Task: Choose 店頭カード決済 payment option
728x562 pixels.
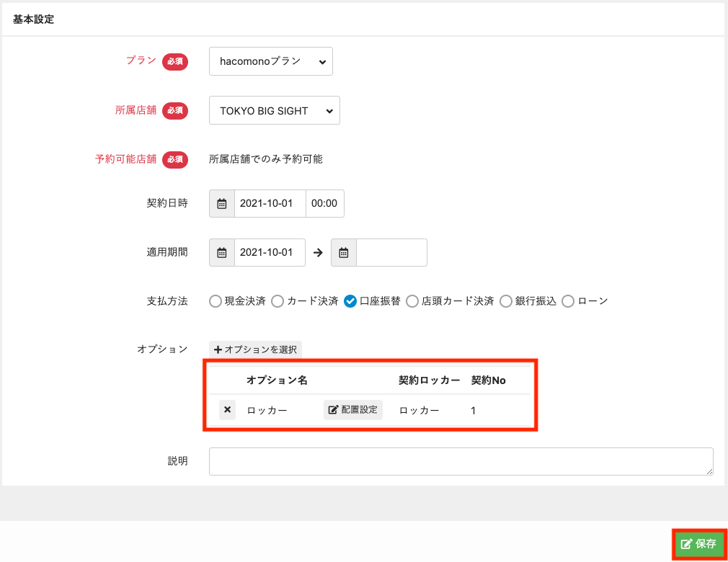Action: tap(412, 301)
